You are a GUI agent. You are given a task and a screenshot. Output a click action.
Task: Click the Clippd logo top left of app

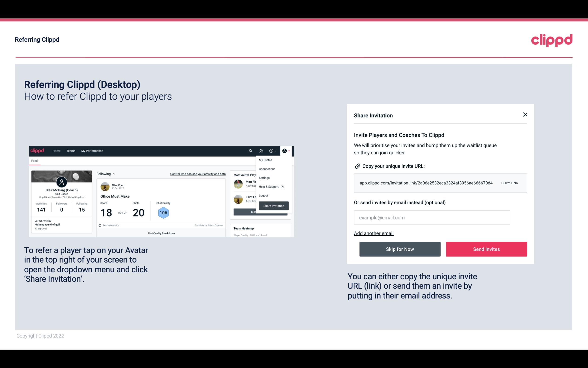click(x=39, y=151)
